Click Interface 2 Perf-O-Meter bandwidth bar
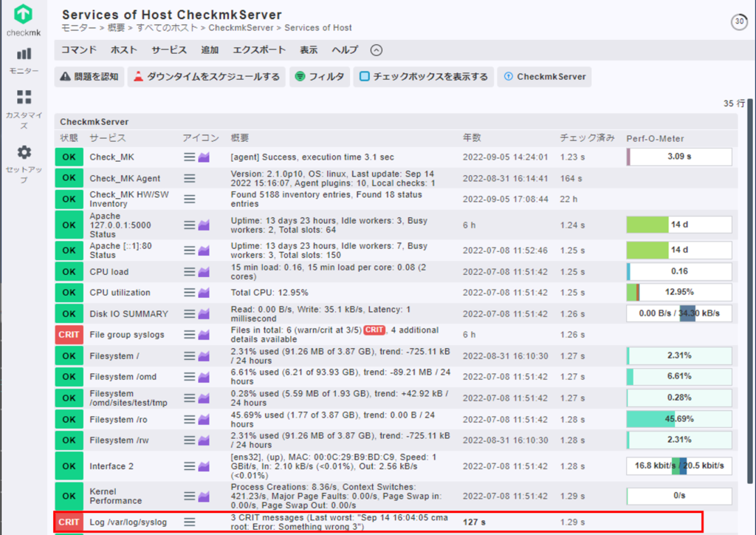The image size is (756, 535). coord(679,466)
